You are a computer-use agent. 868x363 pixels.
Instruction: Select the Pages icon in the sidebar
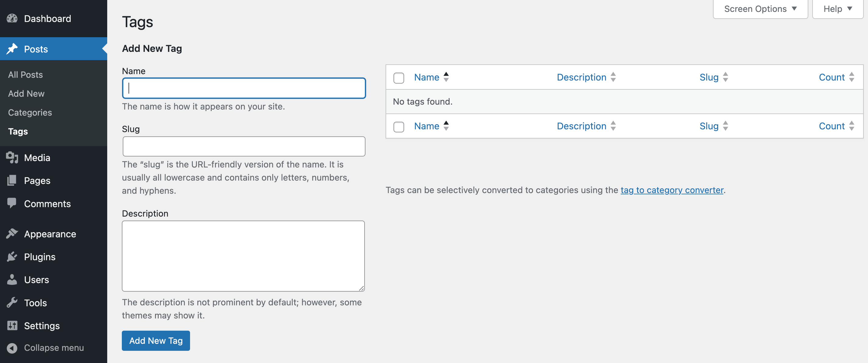point(12,181)
